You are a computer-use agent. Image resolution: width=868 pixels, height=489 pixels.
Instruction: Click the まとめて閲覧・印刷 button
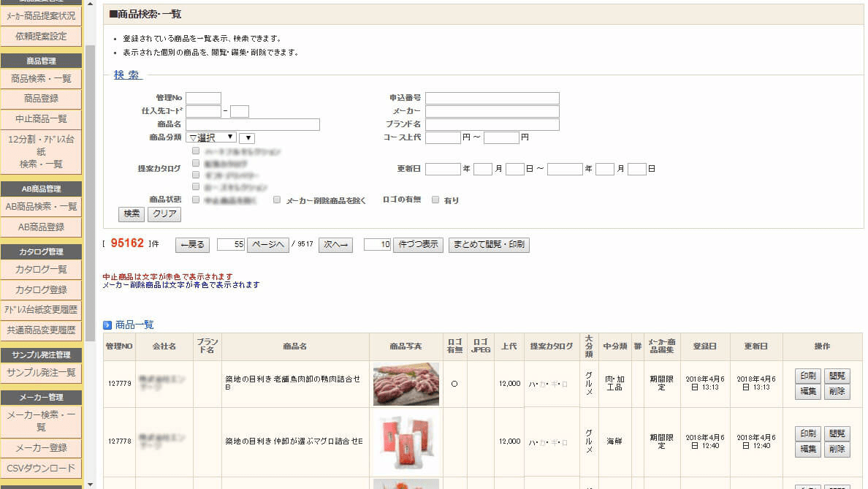[489, 245]
